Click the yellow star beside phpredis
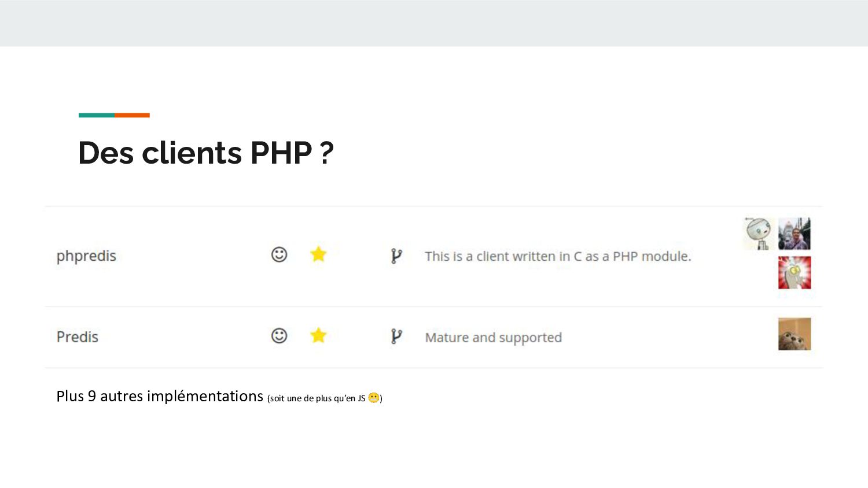 (x=318, y=254)
